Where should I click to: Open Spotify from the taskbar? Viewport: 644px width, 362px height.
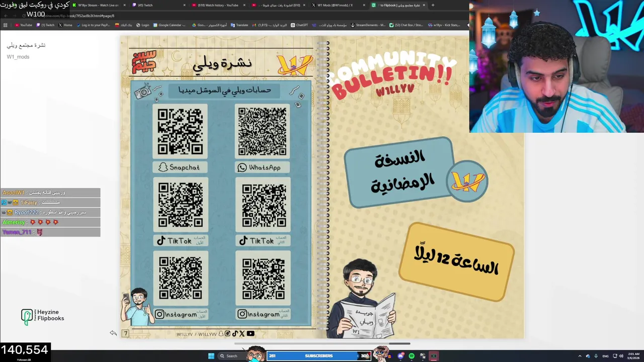(x=412, y=356)
